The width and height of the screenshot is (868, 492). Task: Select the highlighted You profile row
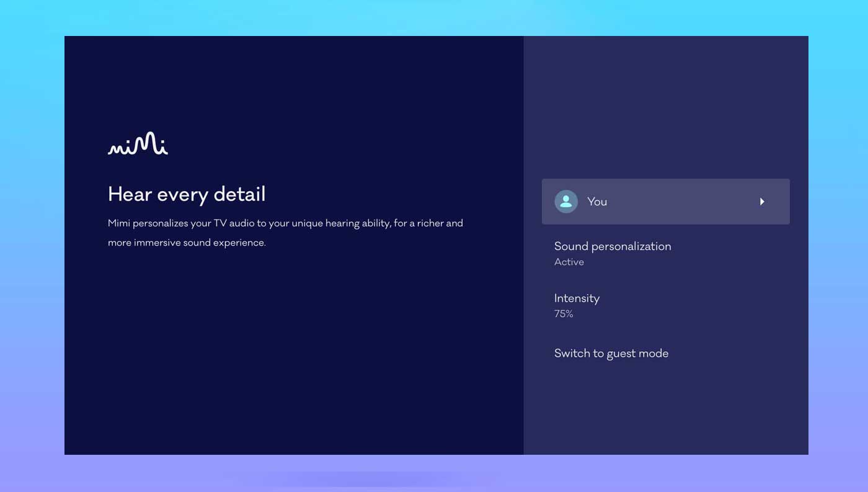tap(665, 202)
